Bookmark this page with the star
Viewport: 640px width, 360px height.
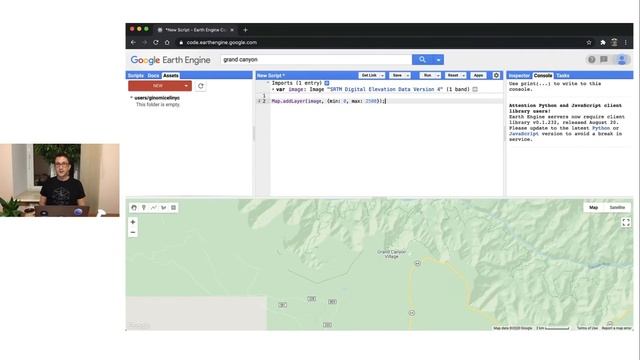589,42
